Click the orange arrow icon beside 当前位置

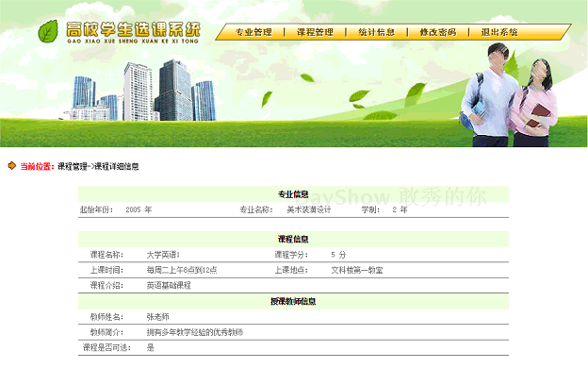pyautogui.click(x=12, y=166)
